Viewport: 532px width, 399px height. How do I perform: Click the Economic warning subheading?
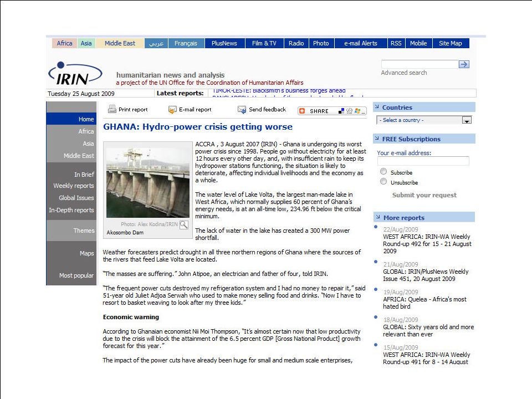(x=131, y=317)
